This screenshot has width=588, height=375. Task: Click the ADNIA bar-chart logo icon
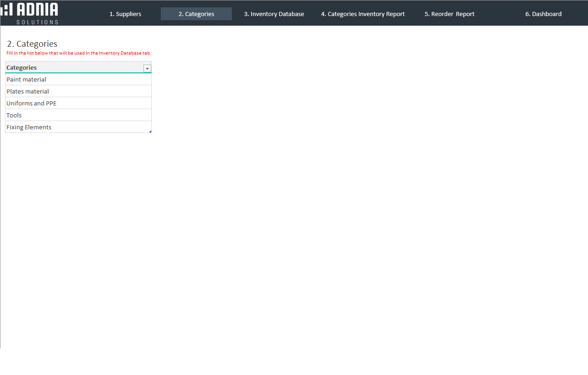click(x=6, y=9)
